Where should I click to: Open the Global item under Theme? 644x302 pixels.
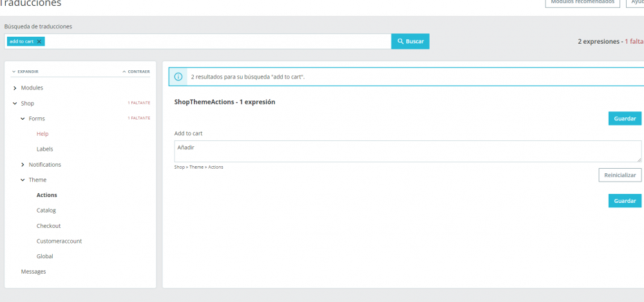tap(45, 256)
